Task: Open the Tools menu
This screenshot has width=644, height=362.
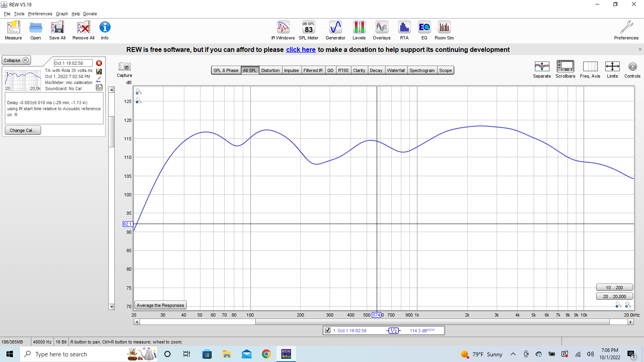Action: click(x=19, y=14)
